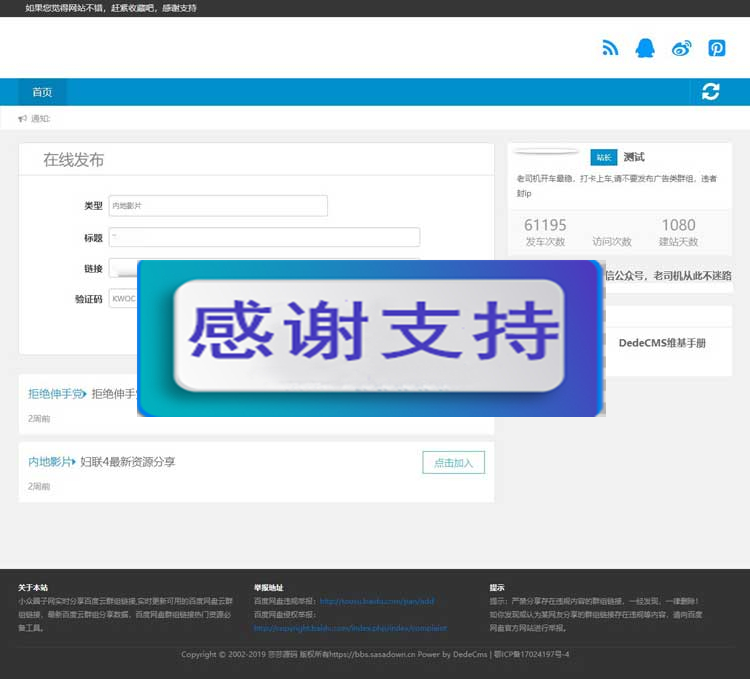Click the 验证码 captcha input field
The width and height of the screenshot is (750, 679).
pos(122,299)
